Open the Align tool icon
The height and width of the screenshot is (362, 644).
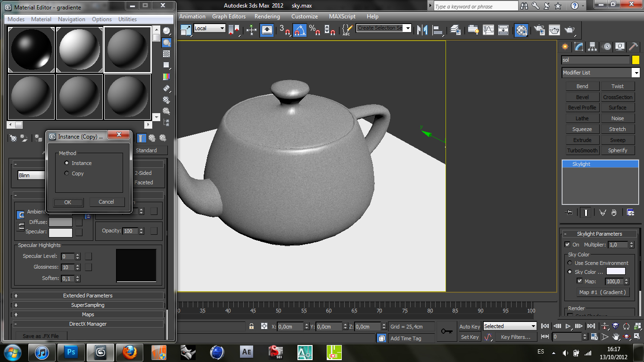click(x=439, y=30)
